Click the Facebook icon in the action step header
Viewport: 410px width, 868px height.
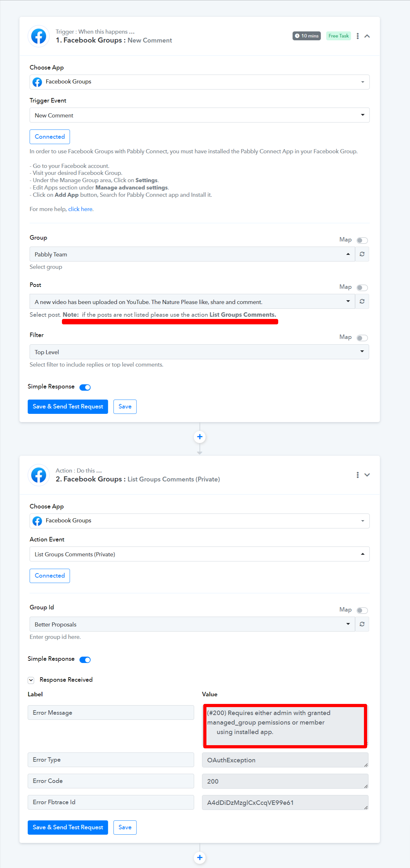pos(39,475)
